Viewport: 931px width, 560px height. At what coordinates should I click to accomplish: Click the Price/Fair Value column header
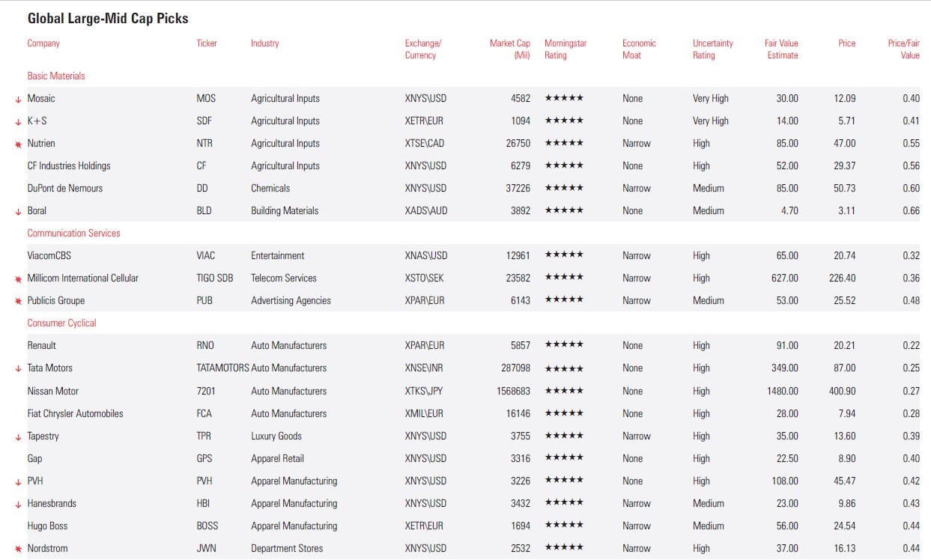point(903,49)
